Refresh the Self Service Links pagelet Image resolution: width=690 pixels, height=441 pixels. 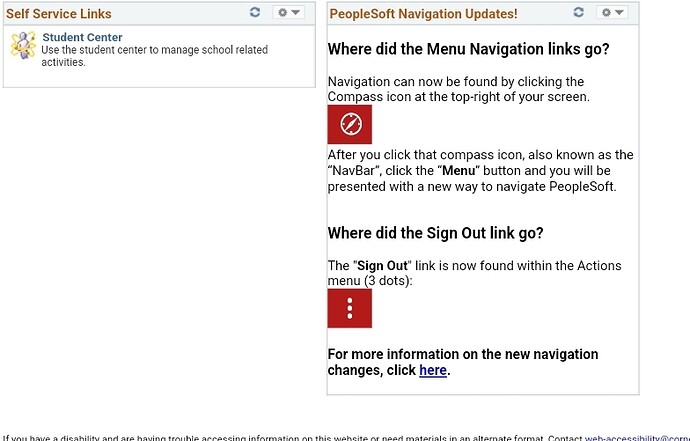click(255, 12)
